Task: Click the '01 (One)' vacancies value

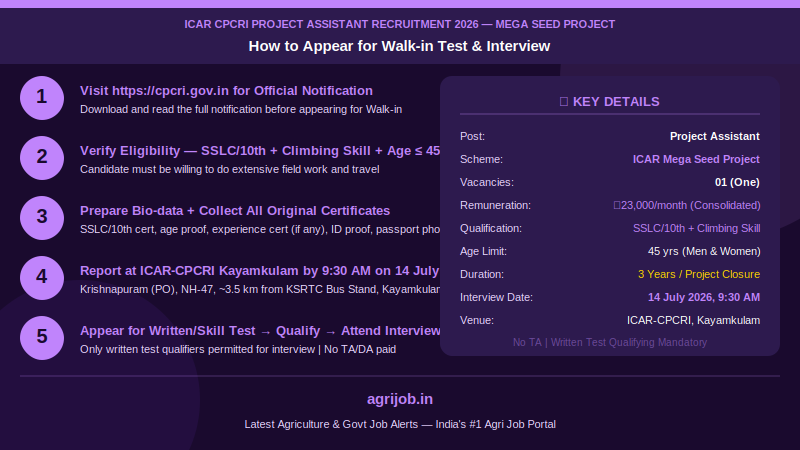Action: 737,182
